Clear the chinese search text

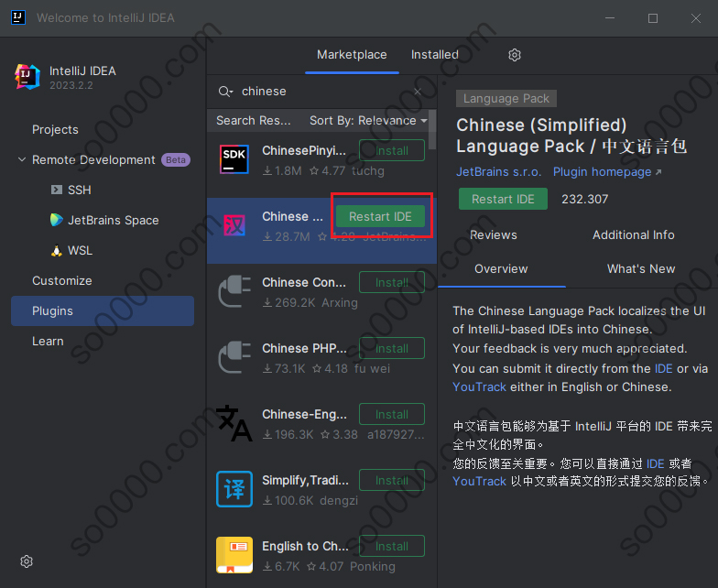(418, 92)
